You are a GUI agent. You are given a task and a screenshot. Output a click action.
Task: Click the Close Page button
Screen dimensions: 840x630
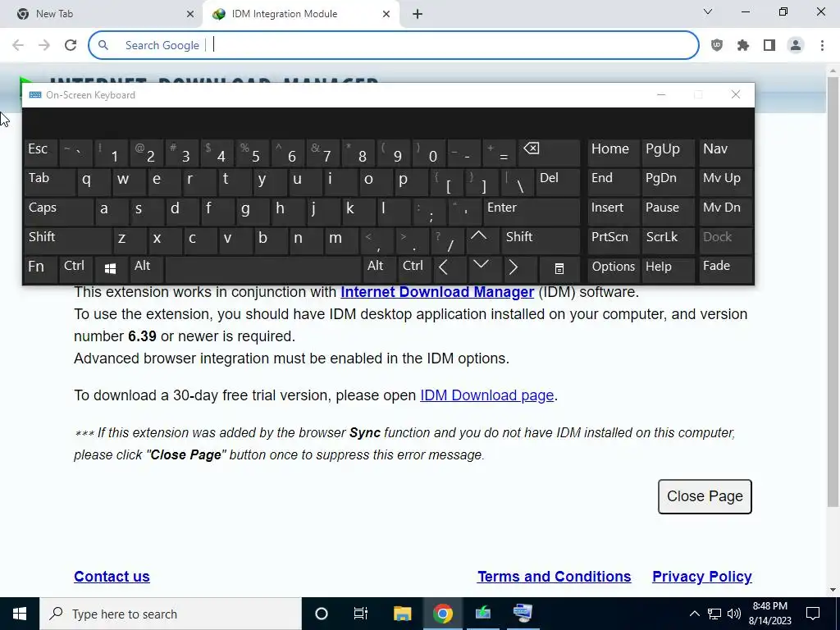[705, 496]
